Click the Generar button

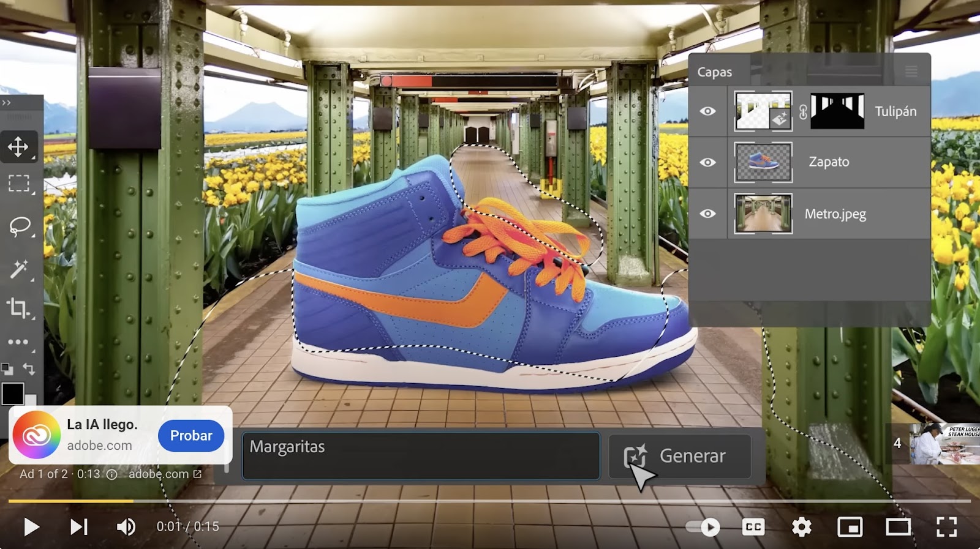(680, 456)
